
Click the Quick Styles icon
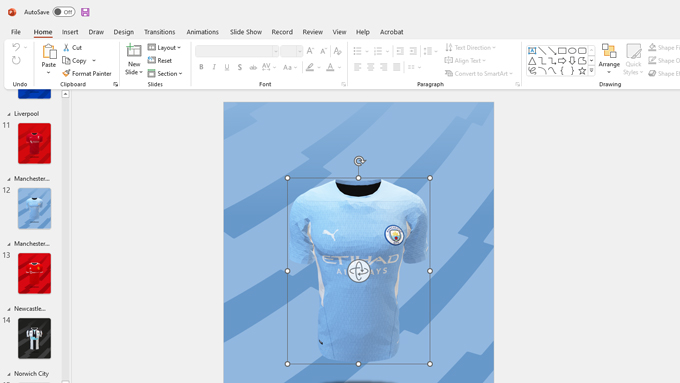(x=633, y=51)
